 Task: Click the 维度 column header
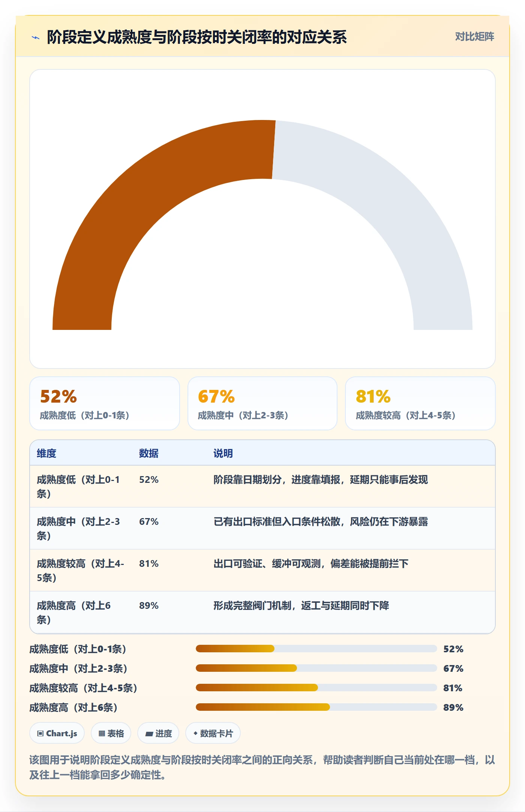(x=46, y=453)
